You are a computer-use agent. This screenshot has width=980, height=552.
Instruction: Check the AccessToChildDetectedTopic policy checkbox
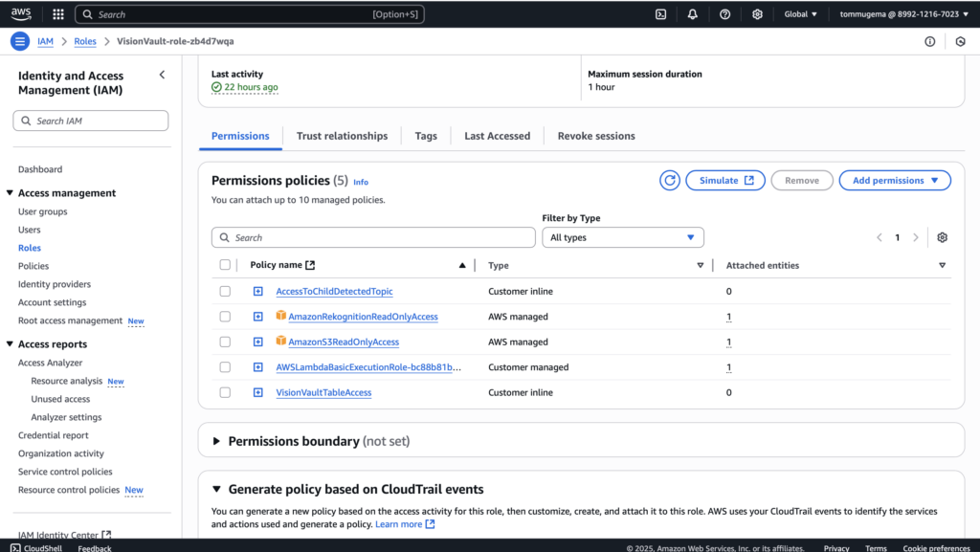coord(225,291)
